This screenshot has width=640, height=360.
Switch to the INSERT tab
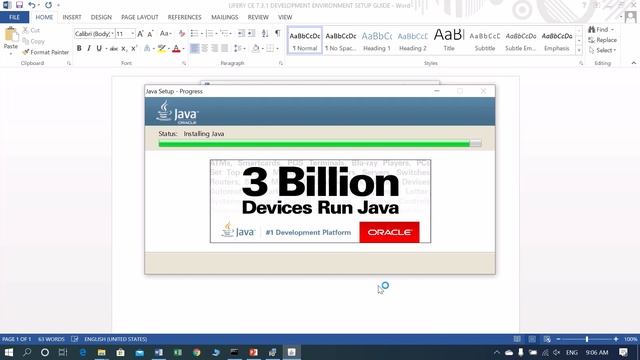(x=72, y=17)
